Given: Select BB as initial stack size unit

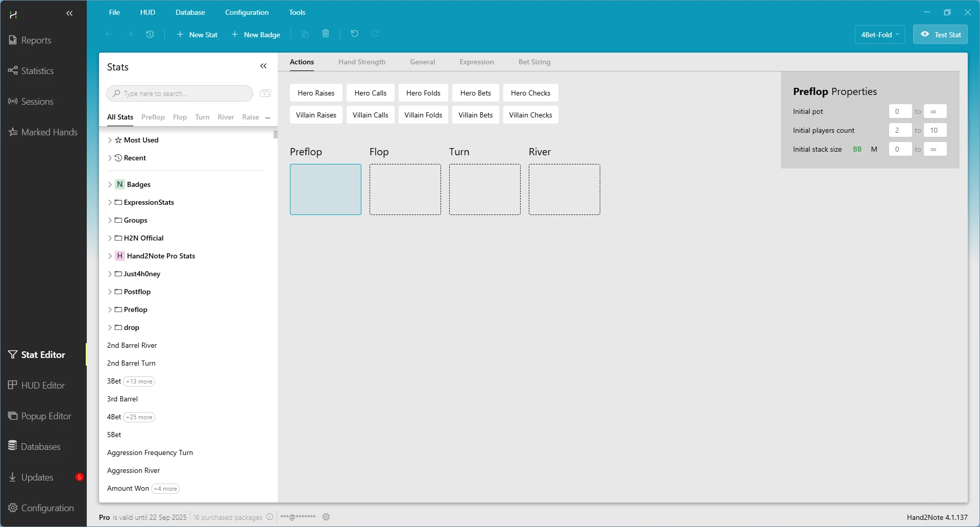Looking at the screenshot, I should (x=857, y=149).
